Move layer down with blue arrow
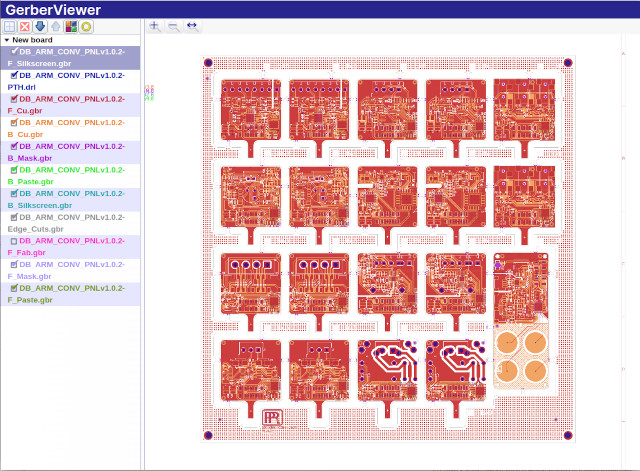Screen dimensions: 640x471 [x=39, y=26]
